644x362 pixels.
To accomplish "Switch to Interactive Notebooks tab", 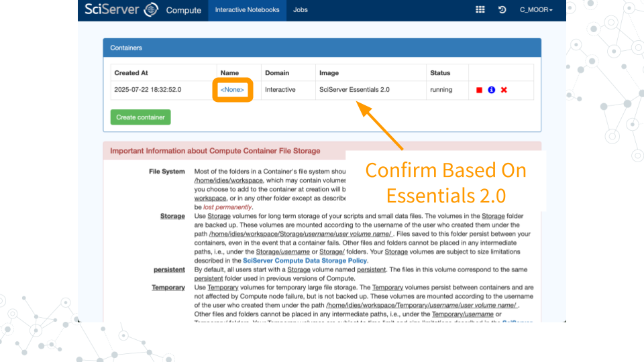I will pyautogui.click(x=248, y=10).
